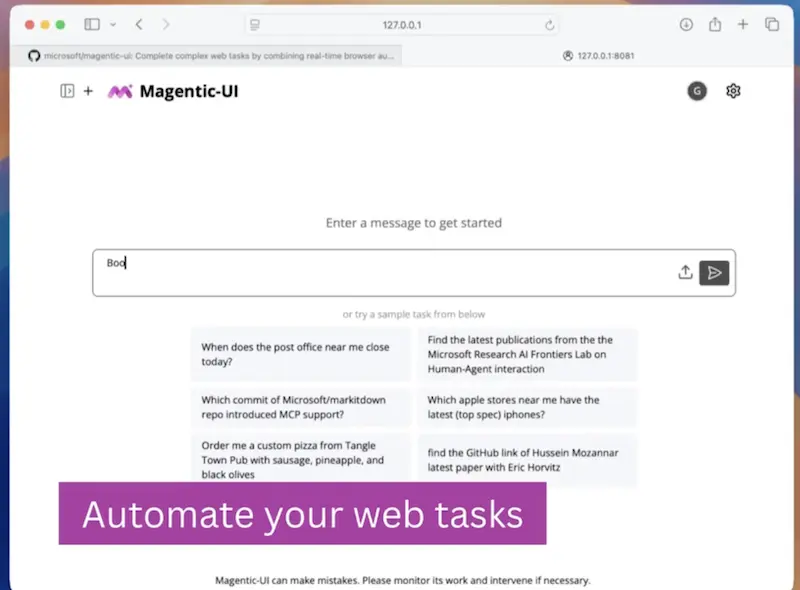Click the GitHub icon on the first tab
The width and height of the screenshot is (800, 590).
point(34,56)
